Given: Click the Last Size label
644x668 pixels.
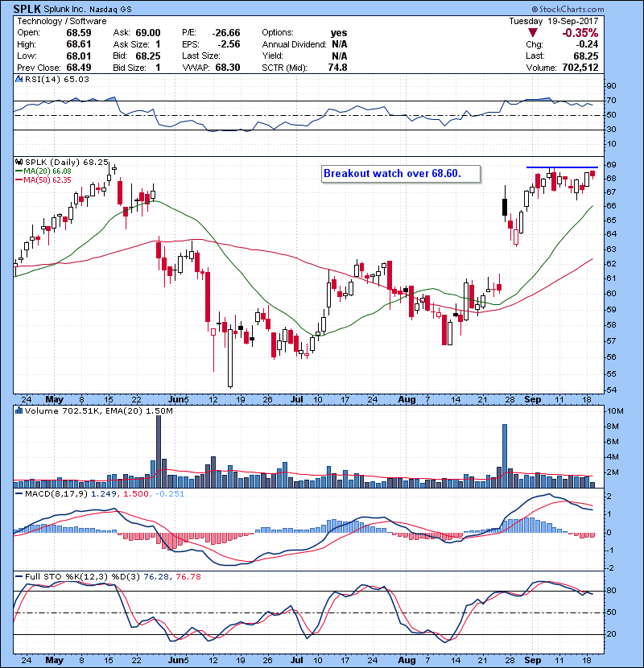Looking at the screenshot, I should tap(201, 56).
